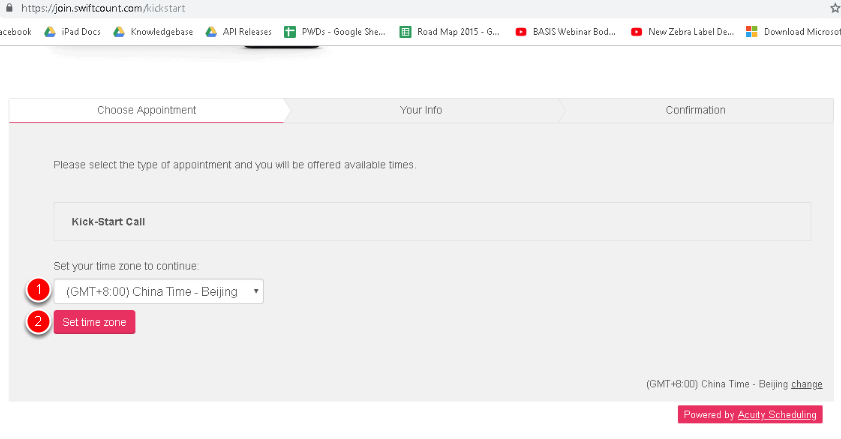Viewport: 841px width, 439px height.
Task: Open Road Map 2015 spreadsheet bookmark
Action: [x=449, y=32]
